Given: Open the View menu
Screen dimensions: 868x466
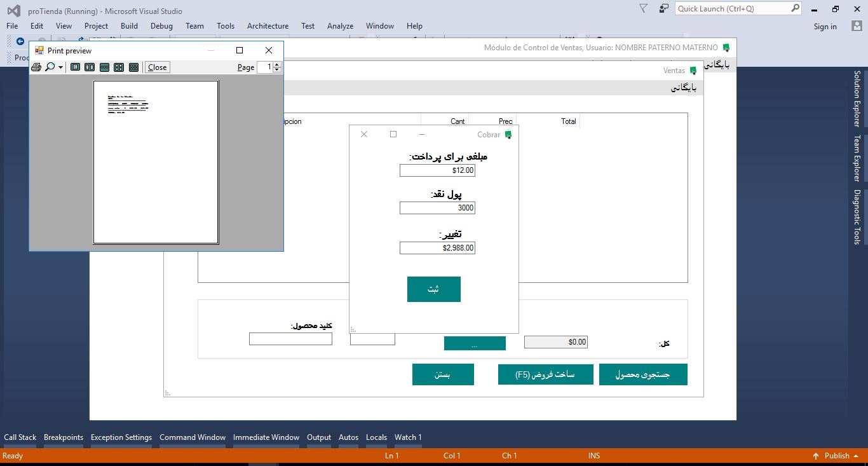Looking at the screenshot, I should (x=64, y=26).
